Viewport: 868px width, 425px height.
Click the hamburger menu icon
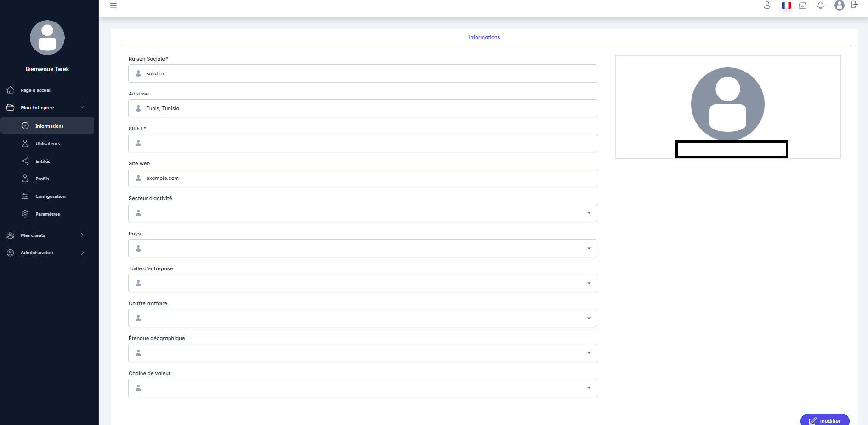(113, 6)
